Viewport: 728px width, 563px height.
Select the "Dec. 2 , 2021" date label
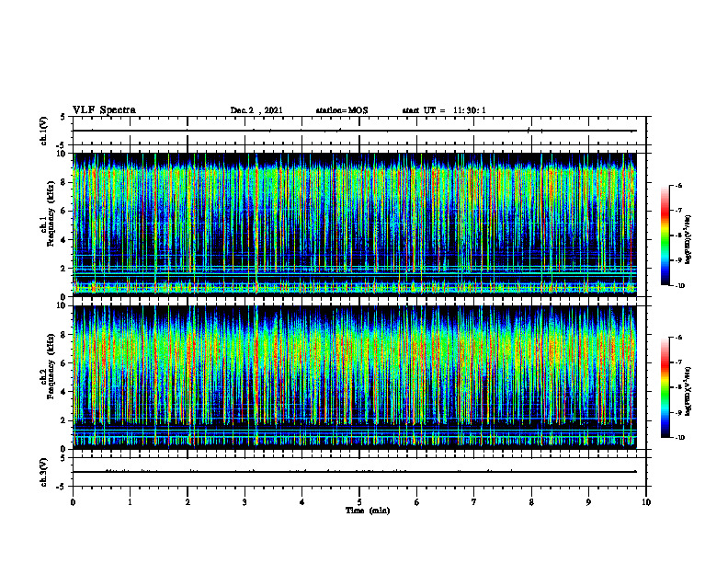coord(256,110)
